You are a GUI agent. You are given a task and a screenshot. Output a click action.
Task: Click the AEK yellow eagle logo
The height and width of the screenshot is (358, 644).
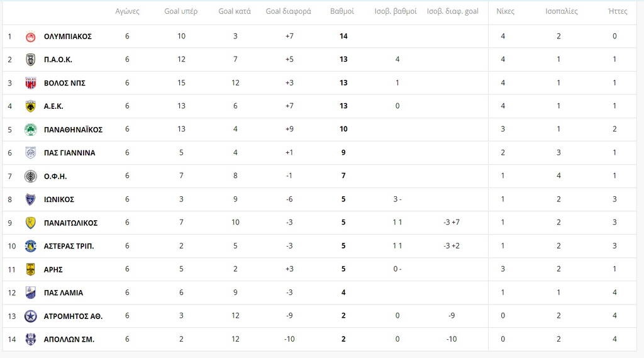click(x=30, y=106)
